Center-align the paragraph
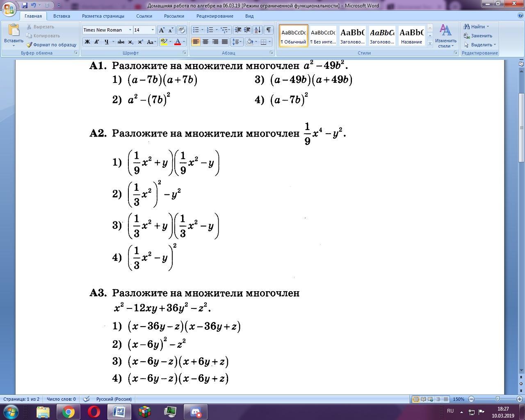The height and width of the screenshot is (420, 525). click(205, 42)
